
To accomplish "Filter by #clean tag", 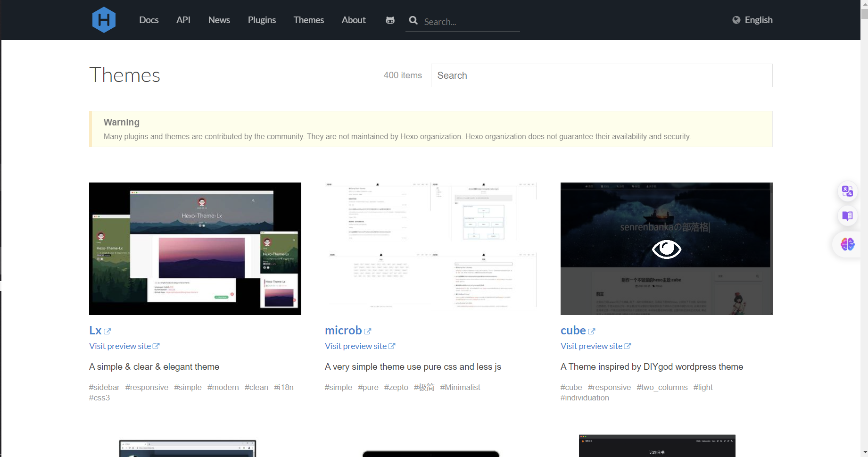I will [256, 387].
